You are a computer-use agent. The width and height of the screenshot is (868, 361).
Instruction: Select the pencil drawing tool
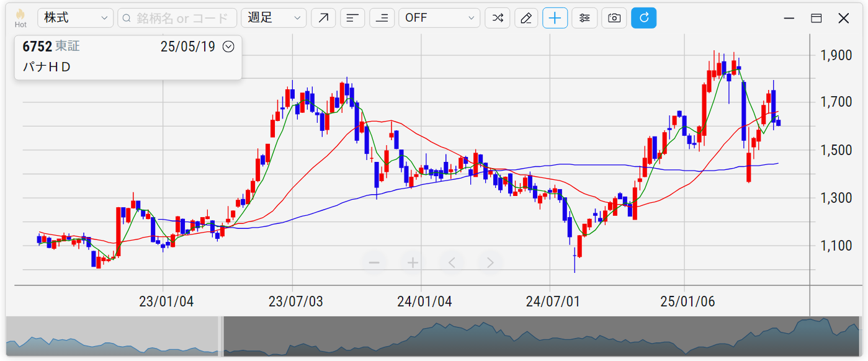click(x=526, y=18)
